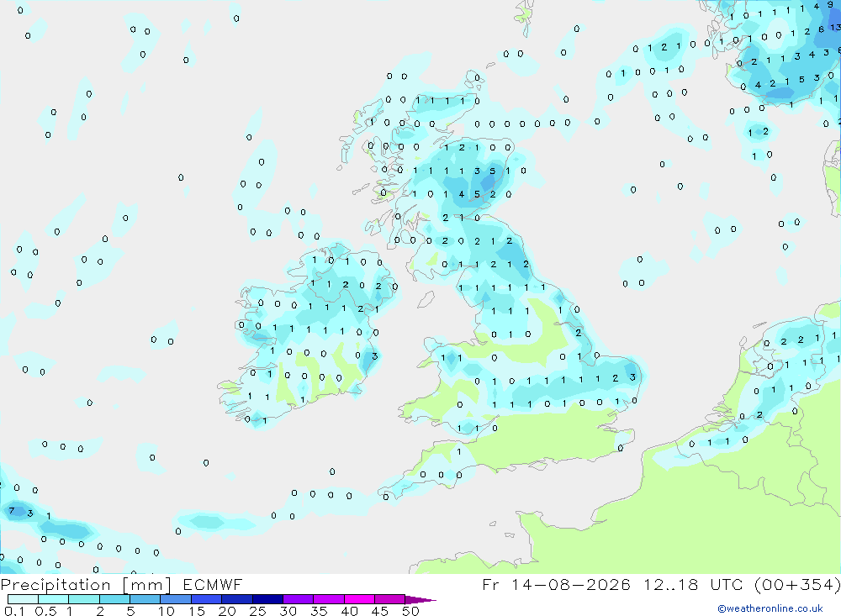
Task: Click the '50' legend scale label
Action: pos(410,611)
